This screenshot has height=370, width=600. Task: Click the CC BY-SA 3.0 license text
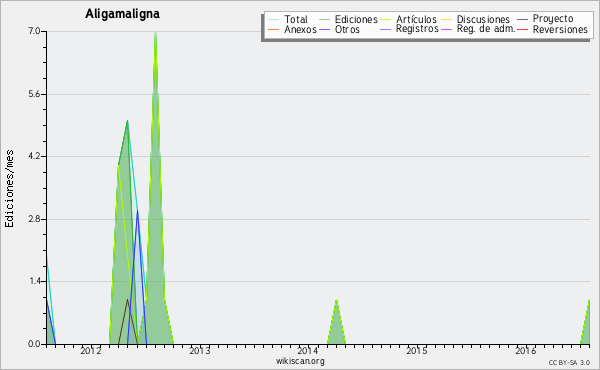coord(569,363)
